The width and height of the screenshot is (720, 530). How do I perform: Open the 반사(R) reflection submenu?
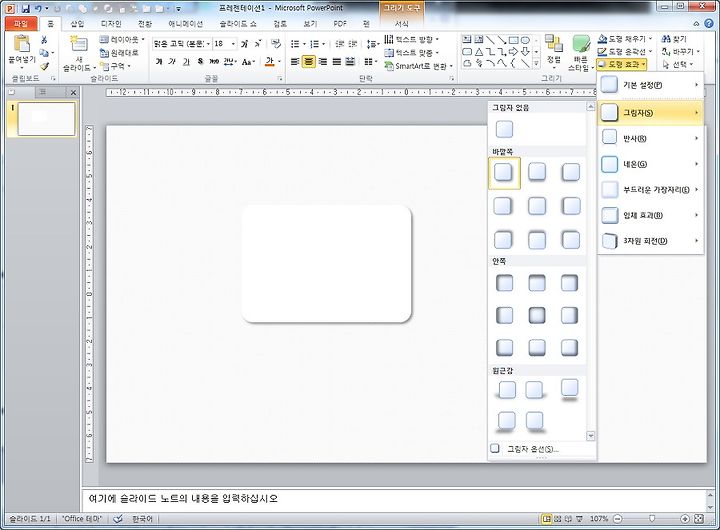pos(650,138)
